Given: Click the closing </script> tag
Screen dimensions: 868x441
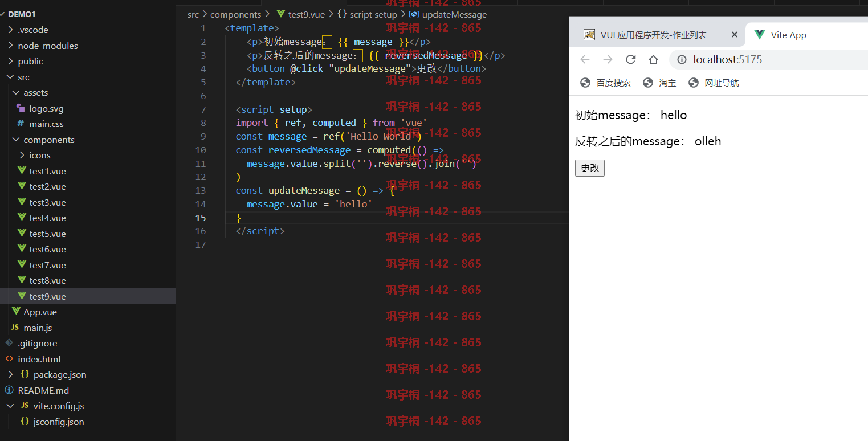Looking at the screenshot, I should [x=260, y=231].
